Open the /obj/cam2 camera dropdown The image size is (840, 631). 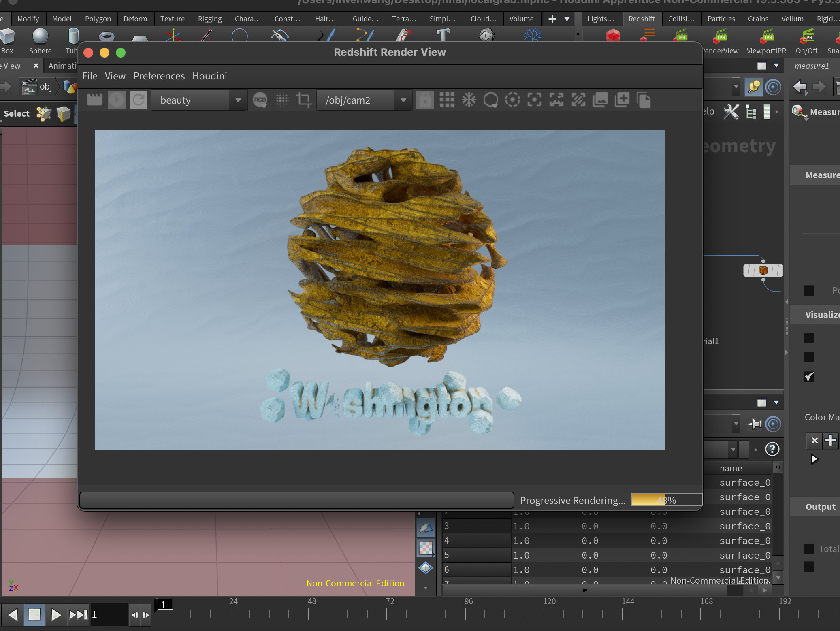[x=365, y=100]
